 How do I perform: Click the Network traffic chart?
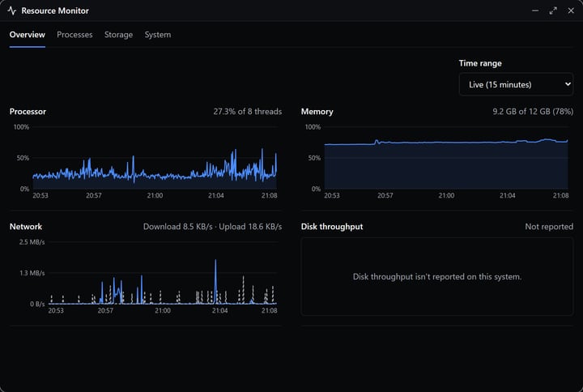pos(146,277)
